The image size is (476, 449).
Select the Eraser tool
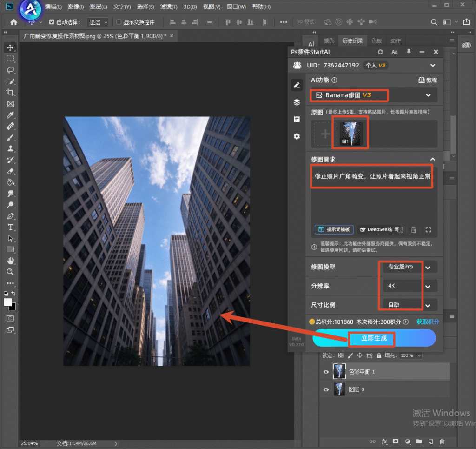click(10, 171)
